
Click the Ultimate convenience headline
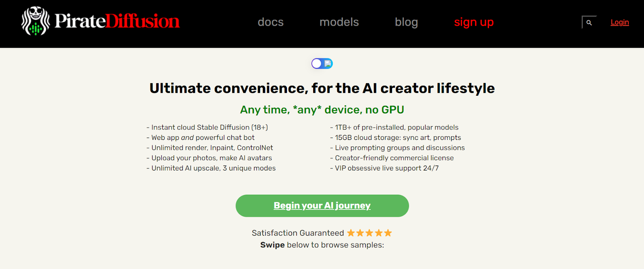[x=322, y=88]
